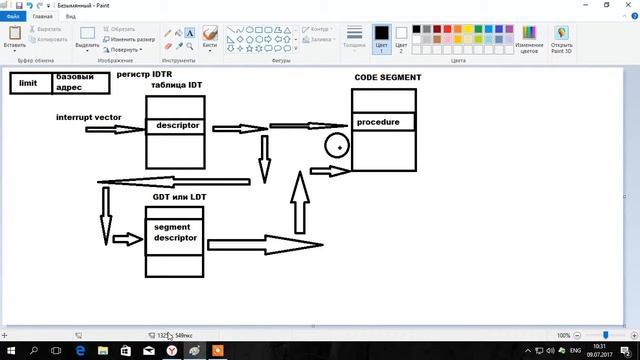Click Resize (Изменить размер) button
Viewport: 640px width, 360px height.
129,40
